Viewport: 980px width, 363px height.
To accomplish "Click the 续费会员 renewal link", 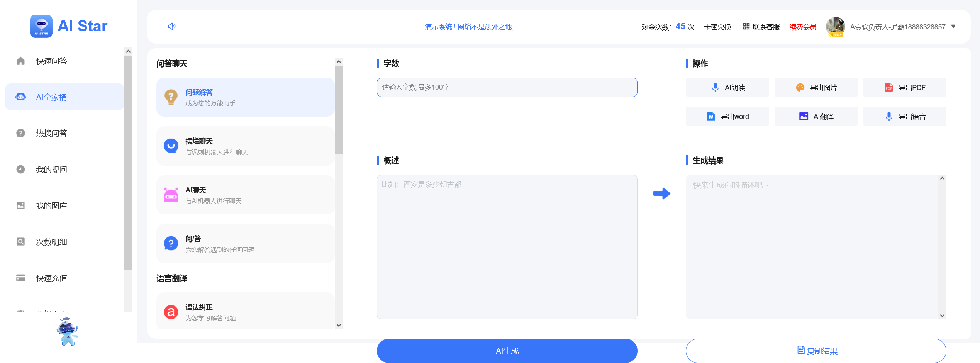I will 803,27.
